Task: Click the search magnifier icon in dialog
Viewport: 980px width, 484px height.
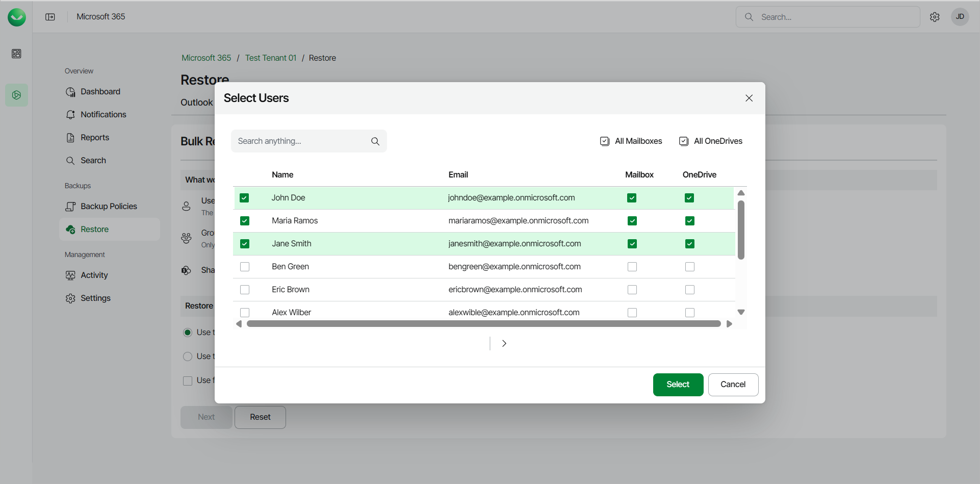Action: tap(375, 141)
